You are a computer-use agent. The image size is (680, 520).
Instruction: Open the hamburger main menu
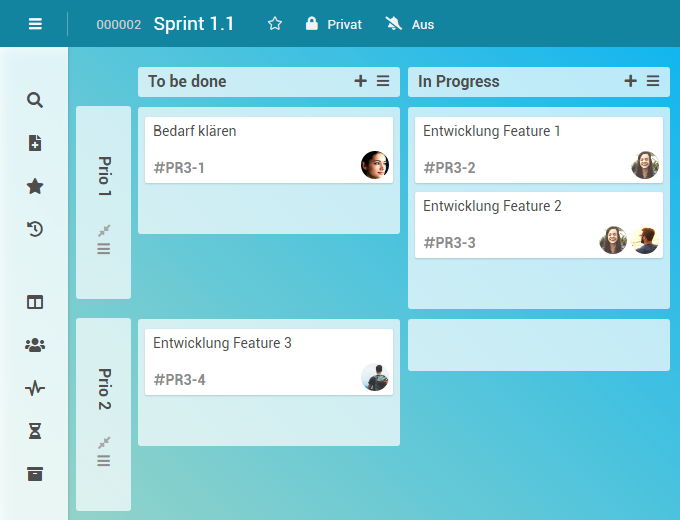[35, 24]
